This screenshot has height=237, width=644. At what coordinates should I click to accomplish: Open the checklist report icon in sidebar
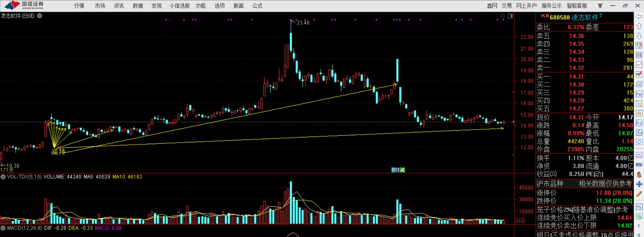coord(639,45)
